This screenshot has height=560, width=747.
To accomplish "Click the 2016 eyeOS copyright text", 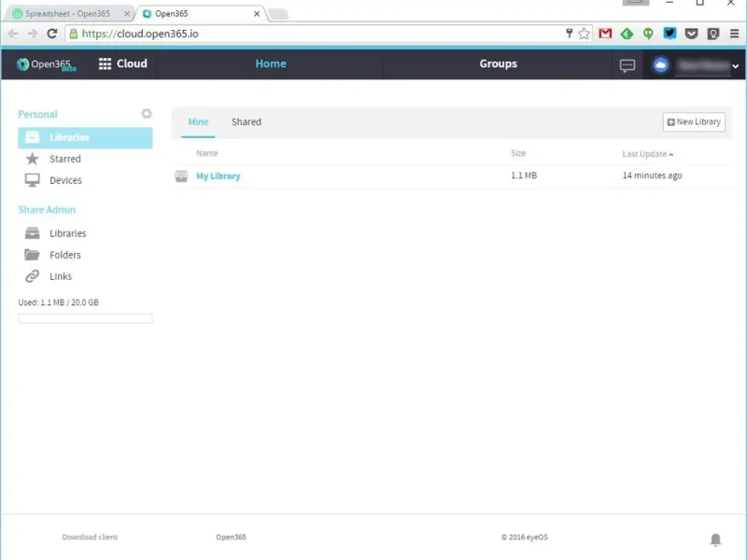I will pos(525,538).
